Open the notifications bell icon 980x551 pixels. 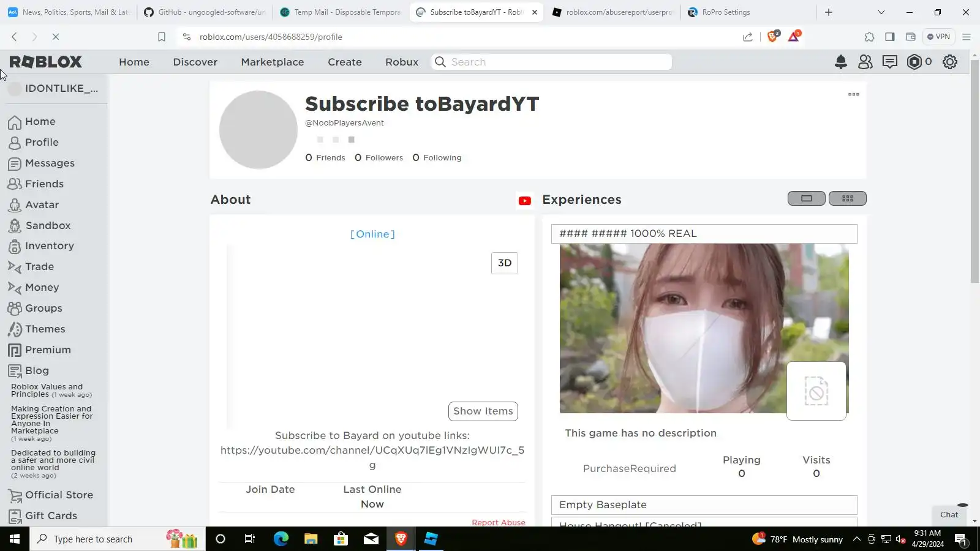click(841, 62)
